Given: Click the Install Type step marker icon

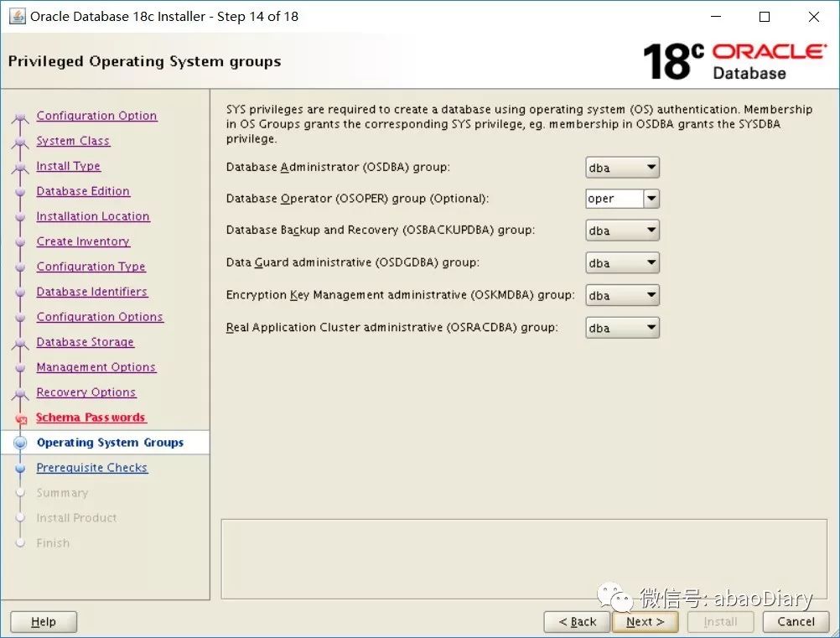Looking at the screenshot, I should [20, 168].
